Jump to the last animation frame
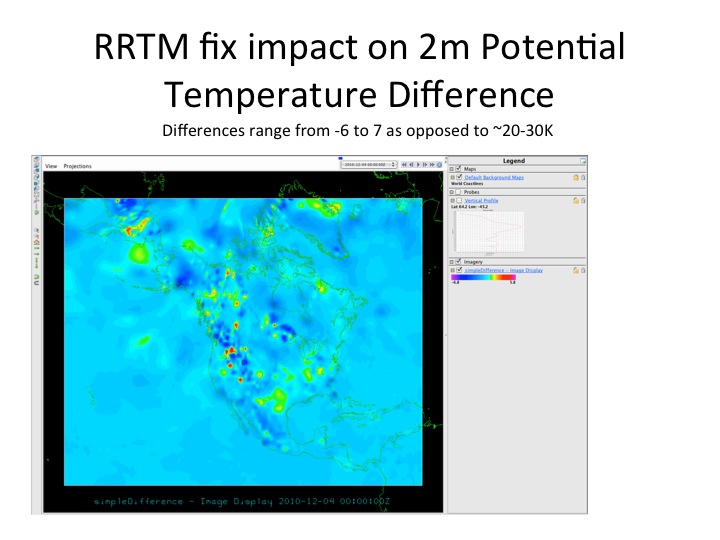Image resolution: width=720 pixels, height=540 pixels. [434, 164]
